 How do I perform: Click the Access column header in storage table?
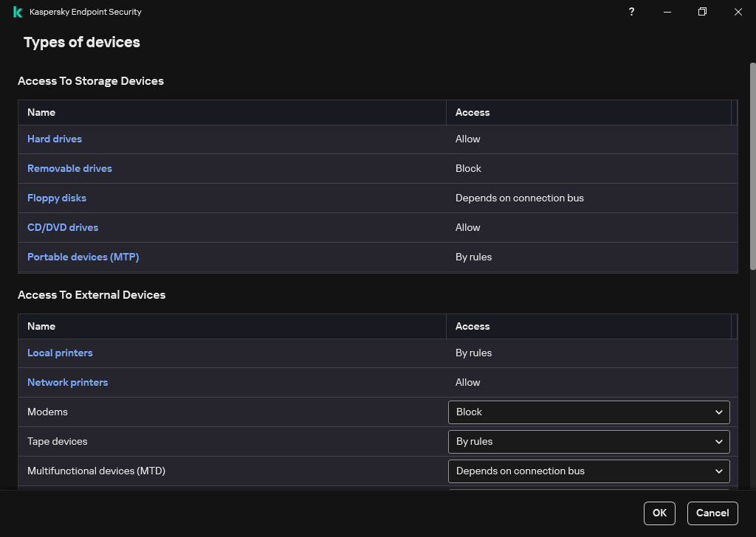(x=472, y=112)
